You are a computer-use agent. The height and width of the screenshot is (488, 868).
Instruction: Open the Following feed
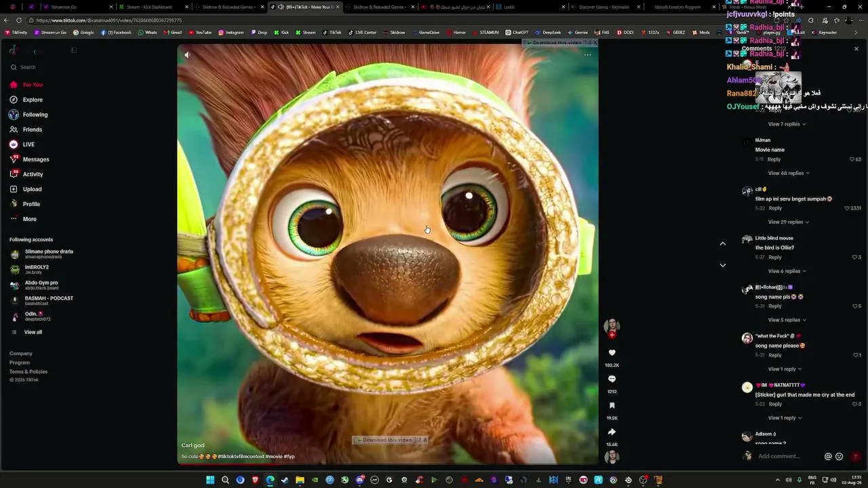[28, 115]
